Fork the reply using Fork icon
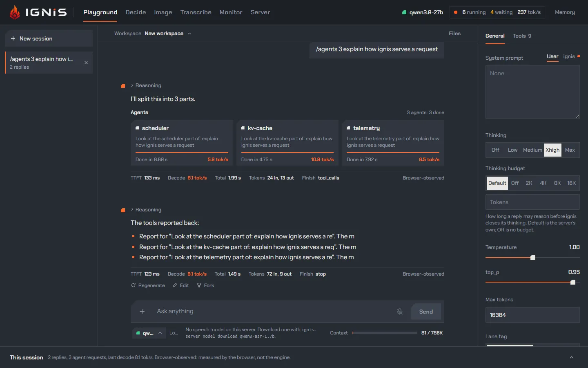588x368 pixels. pyautogui.click(x=205, y=285)
